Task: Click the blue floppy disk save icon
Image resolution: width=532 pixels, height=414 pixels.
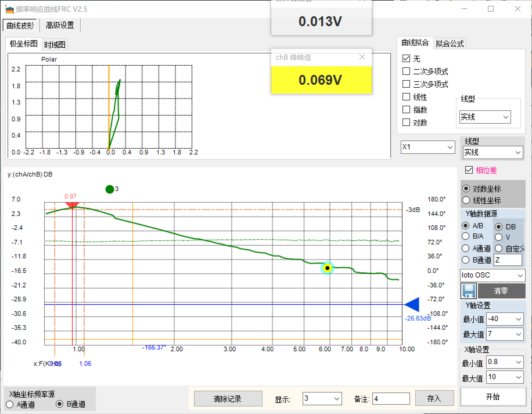Action: pos(468,291)
